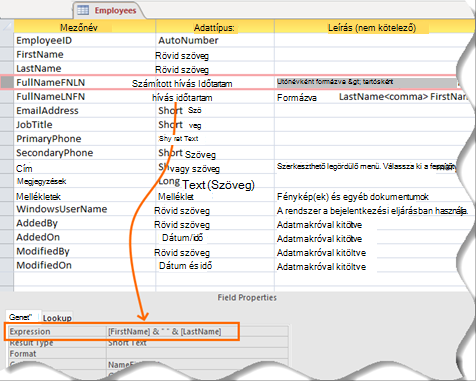
Task: Select the FirstName field name cell
Action: click(x=85, y=54)
